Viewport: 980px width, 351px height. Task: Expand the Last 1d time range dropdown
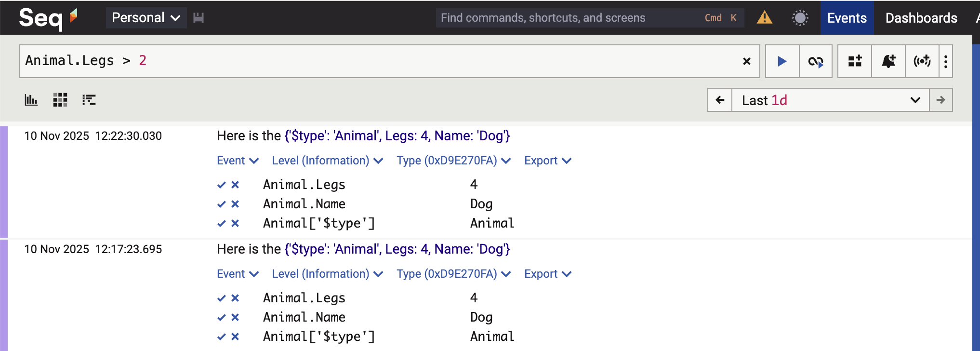(x=830, y=100)
